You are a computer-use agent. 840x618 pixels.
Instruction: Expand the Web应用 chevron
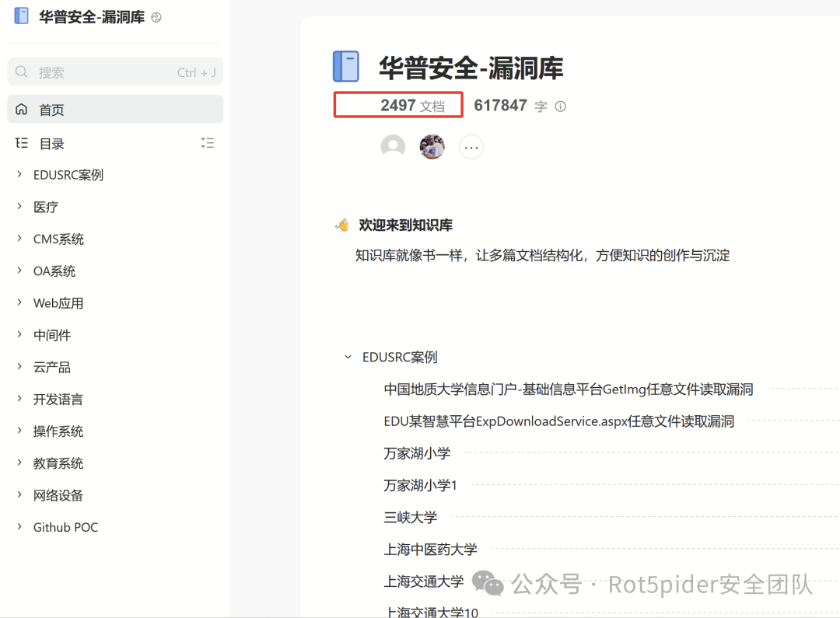19,302
